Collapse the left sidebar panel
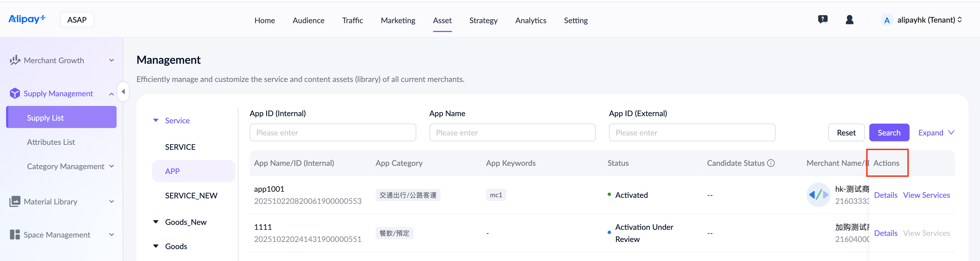The width and height of the screenshot is (980, 261). 123,92
